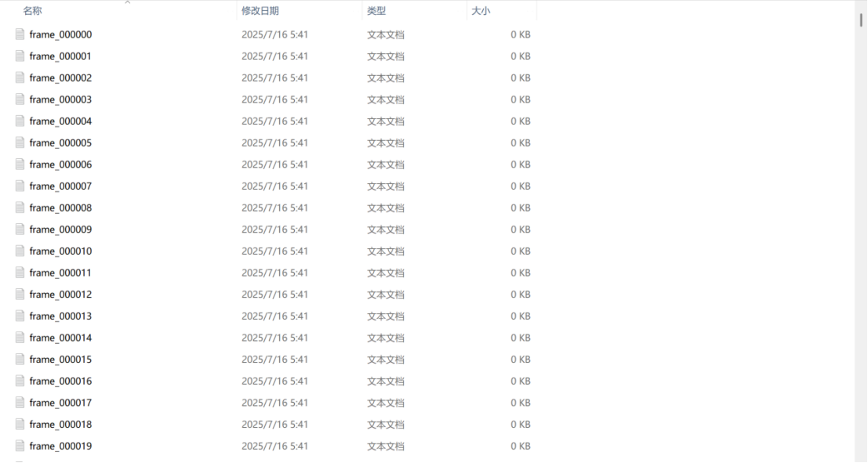This screenshot has width=868, height=463.
Task: Select the file named frame_000005
Action: [x=60, y=143]
